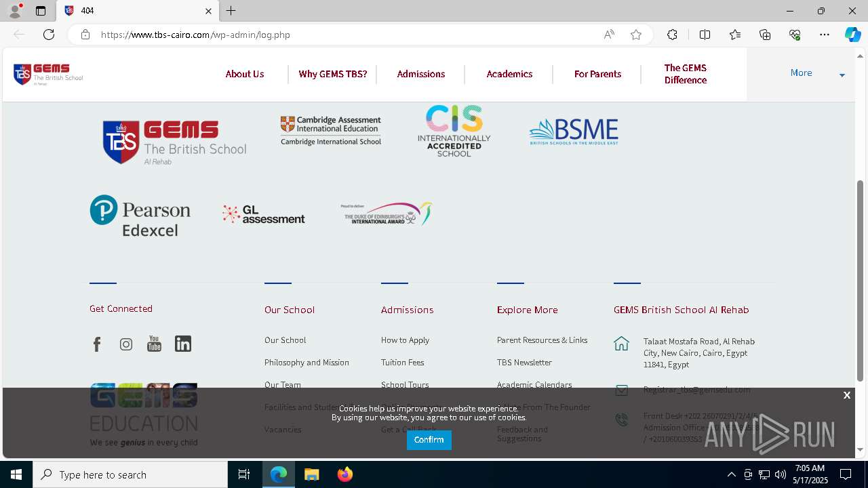The height and width of the screenshot is (488, 868).
Task: Open a new tab with plus button
Action: (x=231, y=11)
